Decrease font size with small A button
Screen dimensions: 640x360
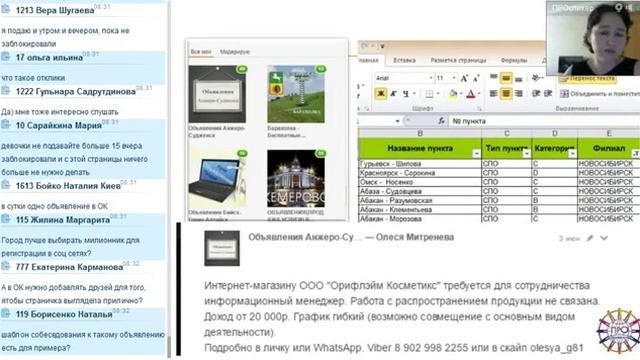[x=476, y=78]
